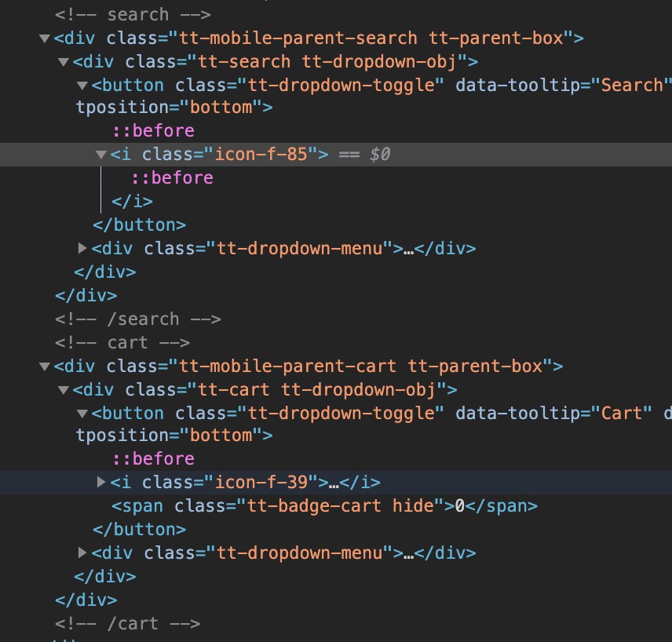672x642 pixels.
Task: Collapse the Search tooltip button node
Action: click(82, 86)
